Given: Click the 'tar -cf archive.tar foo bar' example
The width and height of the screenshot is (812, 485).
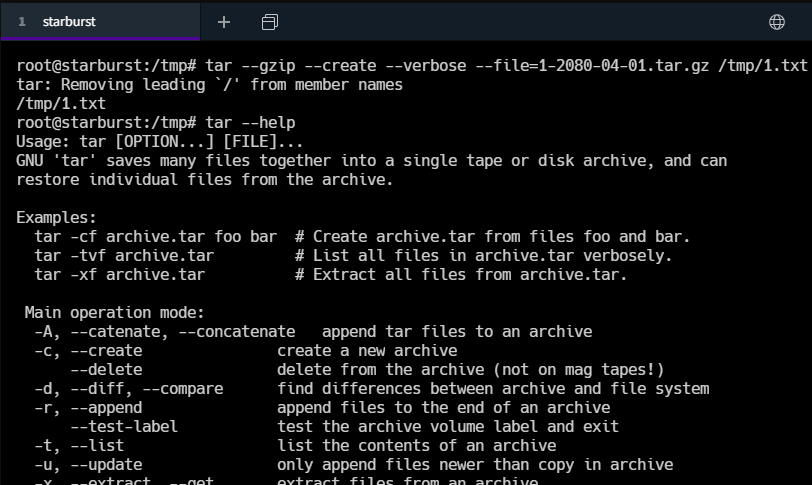Looking at the screenshot, I should click(155, 237).
